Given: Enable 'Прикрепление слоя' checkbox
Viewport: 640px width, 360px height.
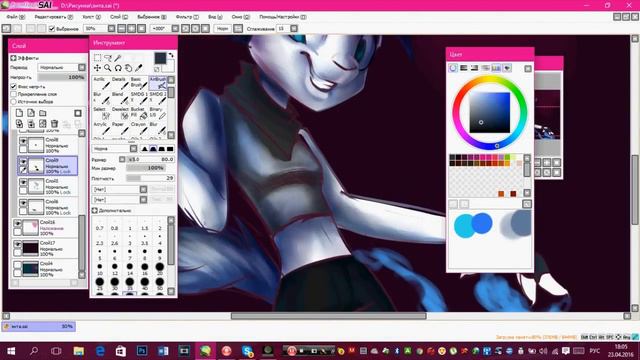Looking at the screenshot, I should point(13,94).
